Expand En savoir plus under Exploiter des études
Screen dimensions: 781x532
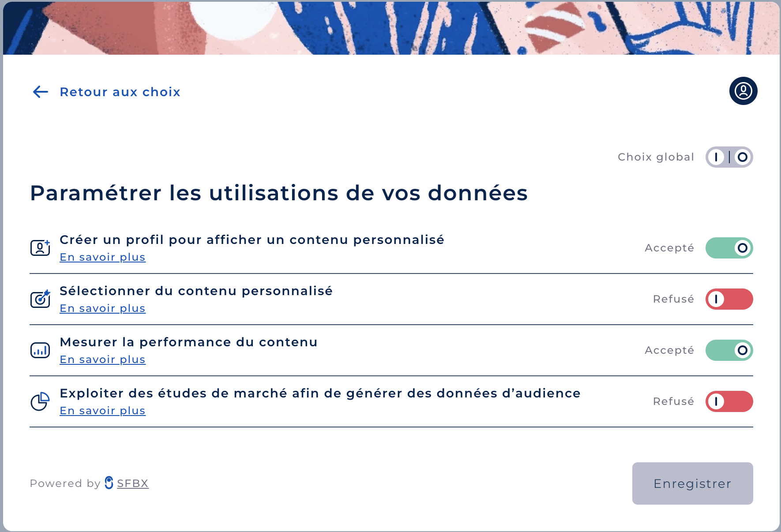click(102, 411)
